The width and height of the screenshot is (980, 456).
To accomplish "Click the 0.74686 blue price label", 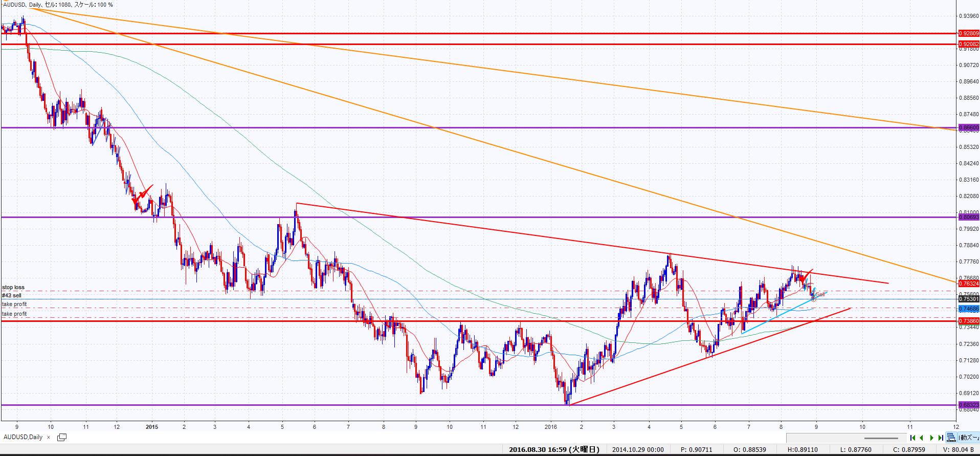I will [968, 309].
